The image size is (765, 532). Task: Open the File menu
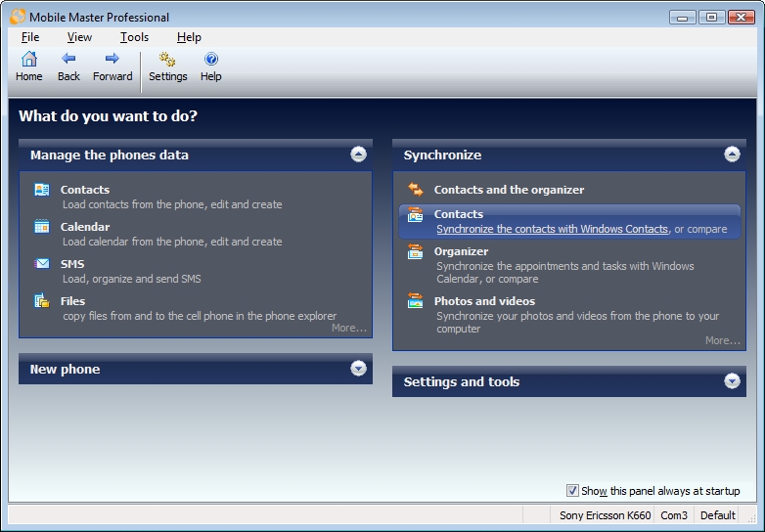tap(30, 37)
